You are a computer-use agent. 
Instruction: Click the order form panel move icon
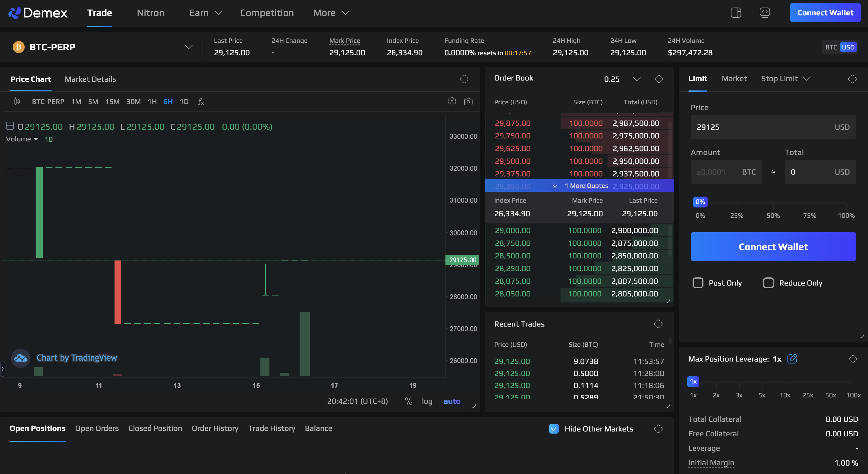(x=852, y=79)
